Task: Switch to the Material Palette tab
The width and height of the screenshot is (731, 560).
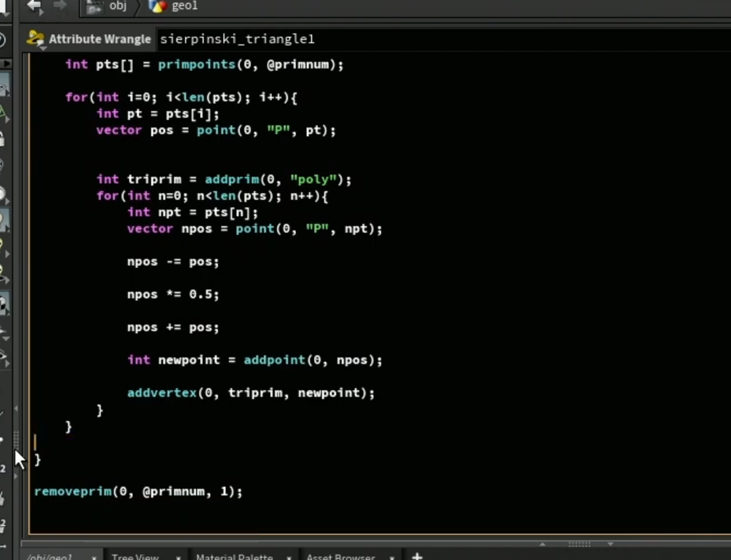Action: click(234, 557)
